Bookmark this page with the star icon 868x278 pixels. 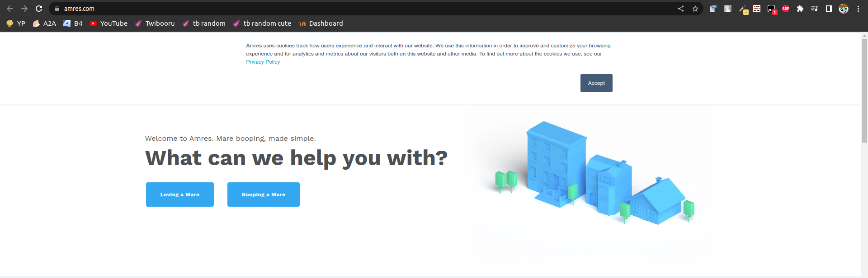[695, 9]
